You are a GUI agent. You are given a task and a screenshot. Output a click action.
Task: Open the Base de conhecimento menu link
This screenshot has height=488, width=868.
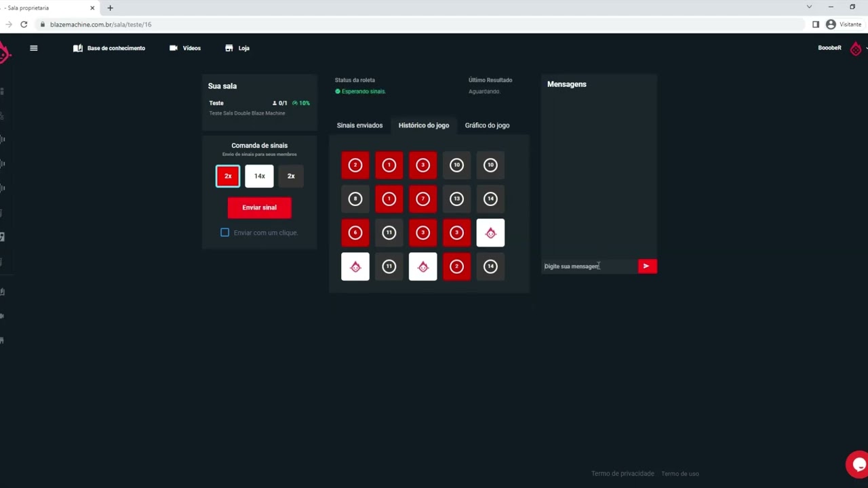coord(116,48)
